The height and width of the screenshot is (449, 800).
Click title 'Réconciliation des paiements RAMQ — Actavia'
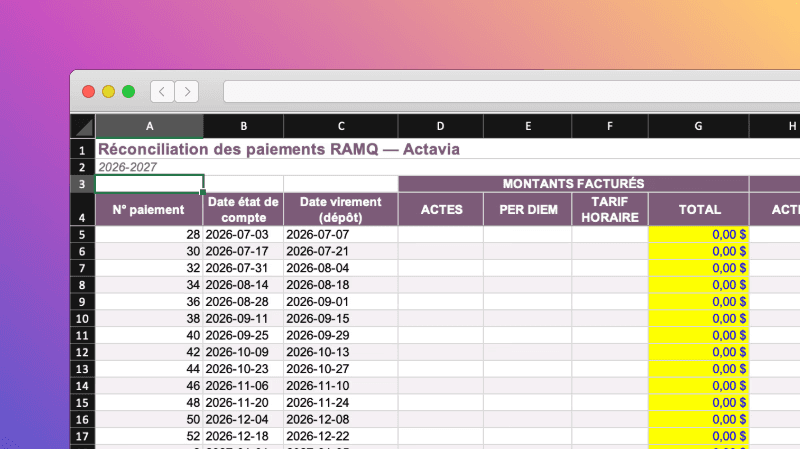click(x=279, y=149)
